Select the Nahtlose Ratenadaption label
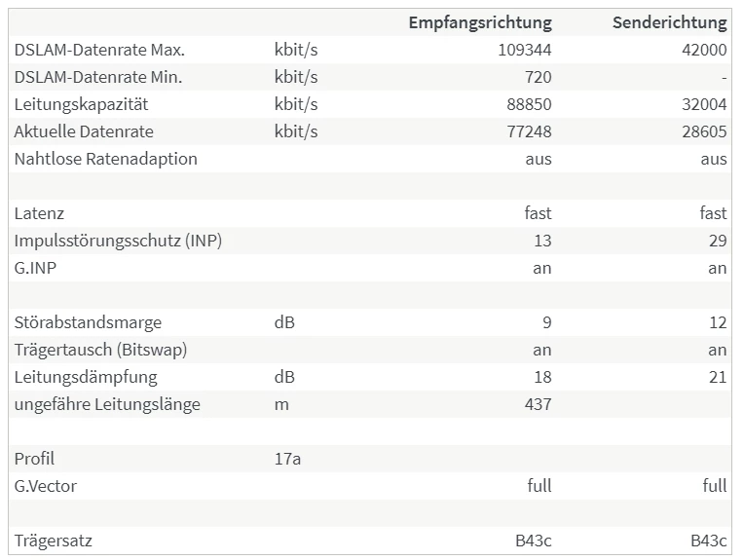 (x=106, y=159)
